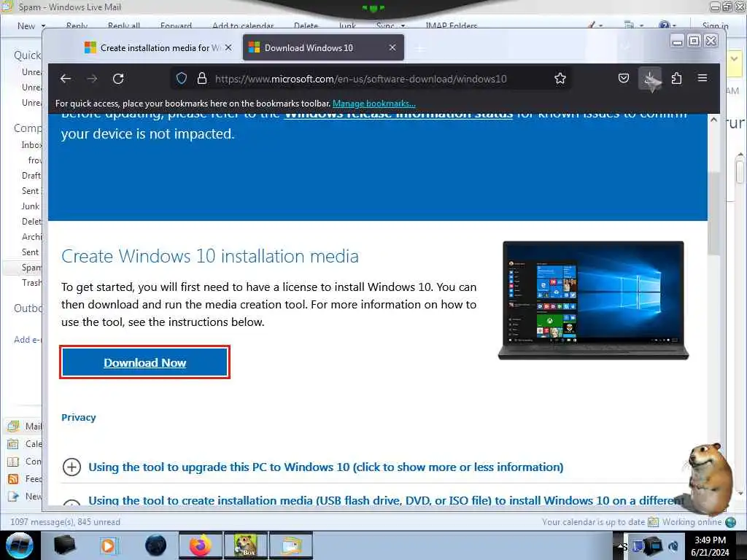Screen dimensions: 747x560
Task: Click the Windows 10 laptop image
Action: coord(593,300)
